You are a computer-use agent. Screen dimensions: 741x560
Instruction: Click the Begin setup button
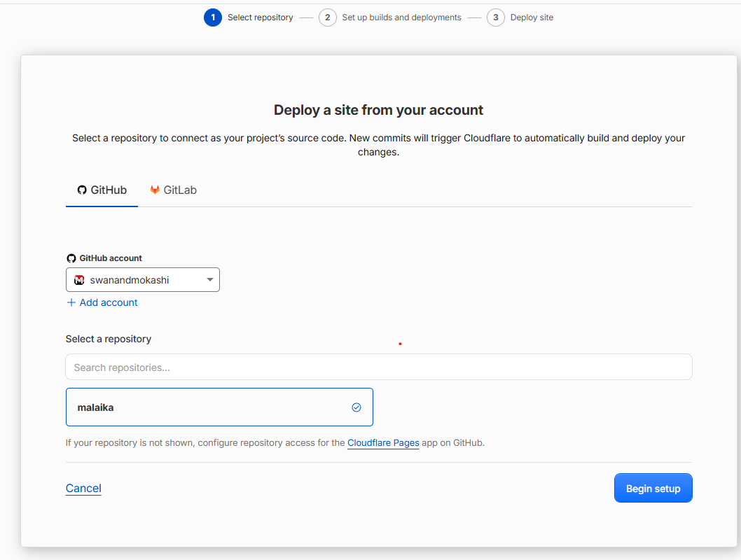pos(653,488)
